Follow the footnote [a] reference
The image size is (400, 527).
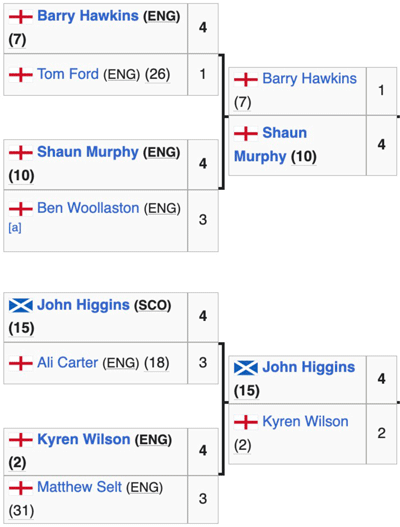tap(15, 228)
